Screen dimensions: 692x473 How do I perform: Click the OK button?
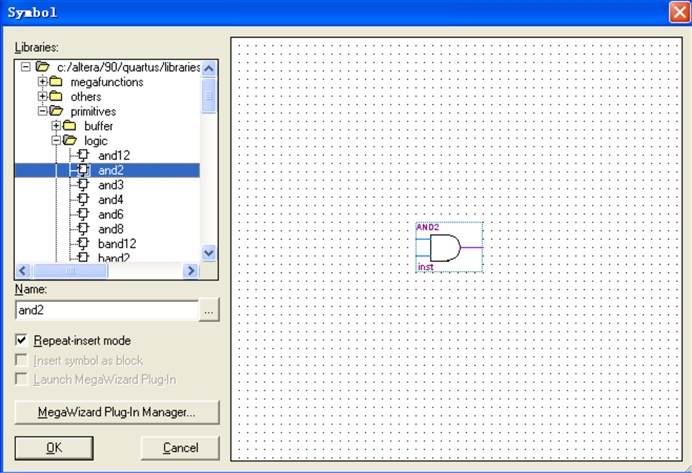tap(54, 448)
